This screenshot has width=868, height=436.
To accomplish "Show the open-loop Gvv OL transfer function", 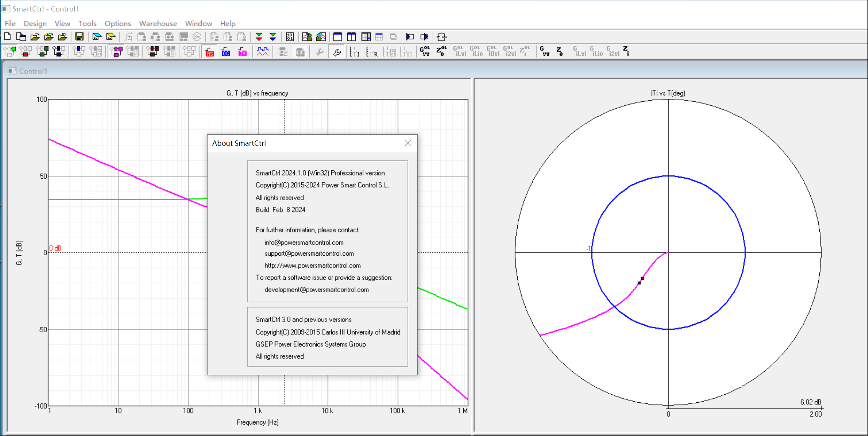I will pyautogui.click(x=425, y=51).
